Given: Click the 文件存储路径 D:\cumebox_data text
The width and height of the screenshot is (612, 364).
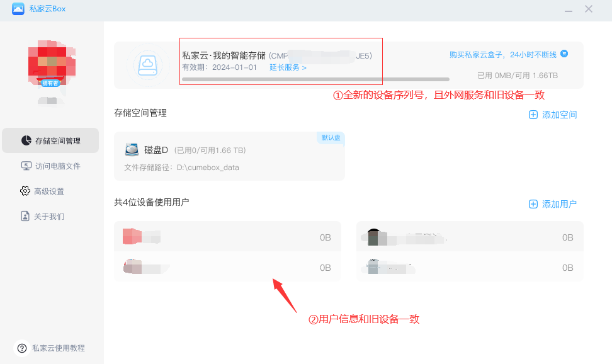Looking at the screenshot, I should (x=181, y=168).
